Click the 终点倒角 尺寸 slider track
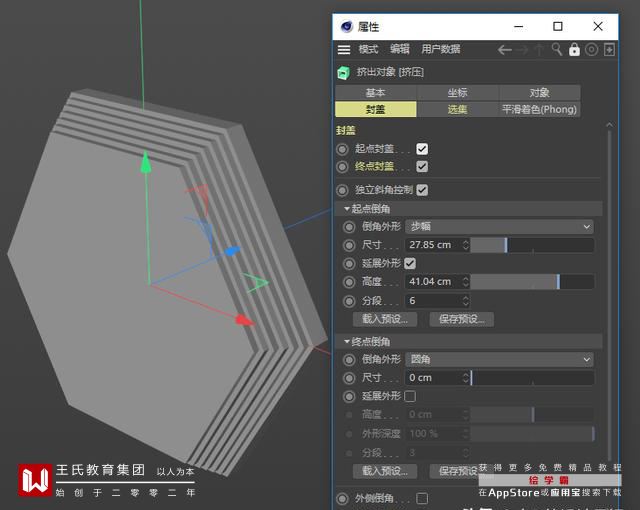The image size is (640, 510). pos(532,378)
